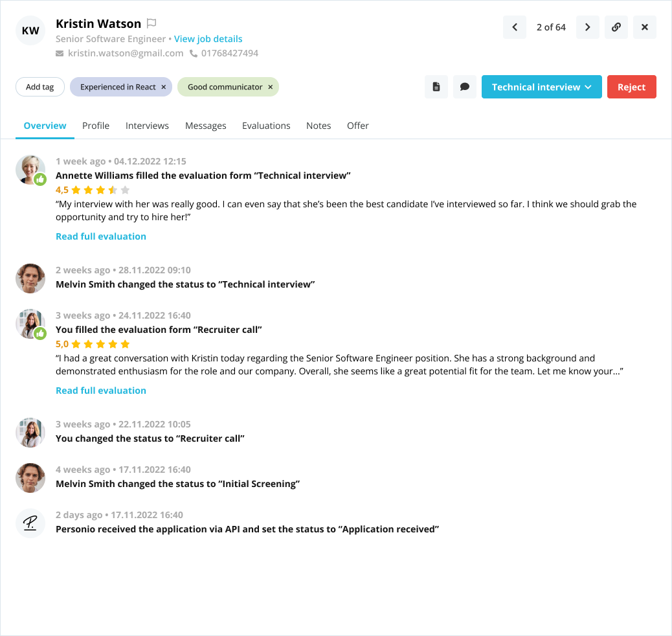Image resolution: width=672 pixels, height=636 pixels.
Task: Read full evaluation from Annette Williams
Action: [x=101, y=236]
